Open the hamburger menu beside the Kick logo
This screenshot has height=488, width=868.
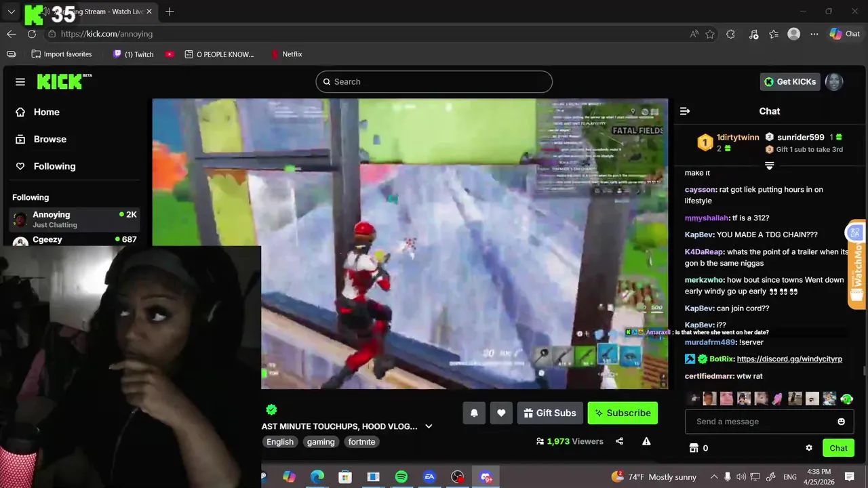[x=20, y=82]
